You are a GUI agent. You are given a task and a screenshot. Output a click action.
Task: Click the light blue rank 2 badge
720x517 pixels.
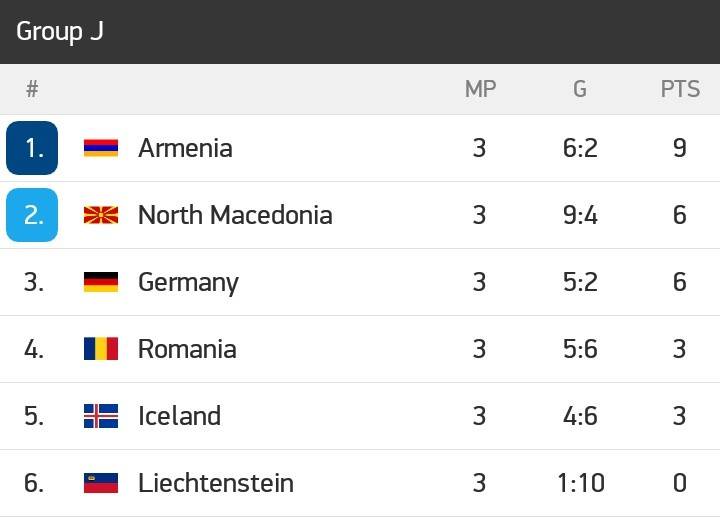pyautogui.click(x=32, y=215)
